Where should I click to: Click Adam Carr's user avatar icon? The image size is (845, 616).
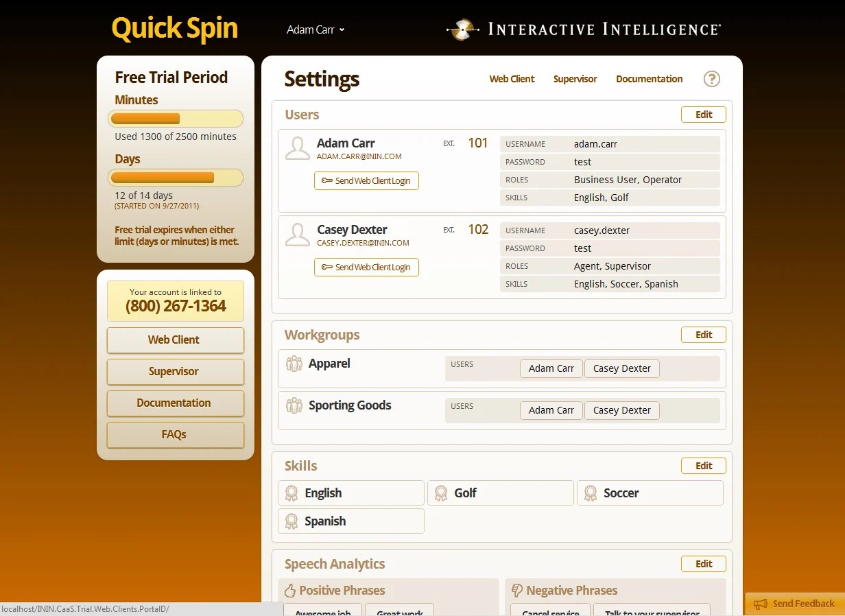[x=297, y=147]
